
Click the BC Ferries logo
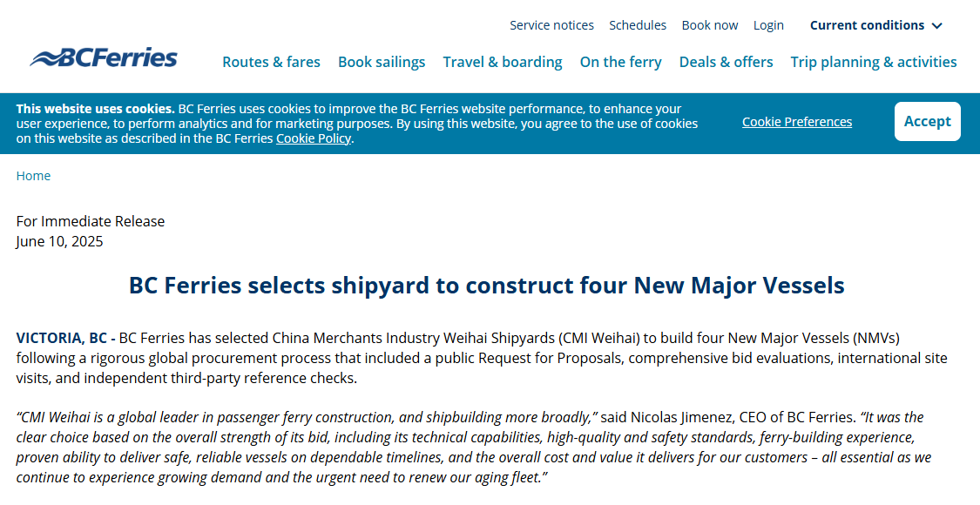[x=104, y=57]
